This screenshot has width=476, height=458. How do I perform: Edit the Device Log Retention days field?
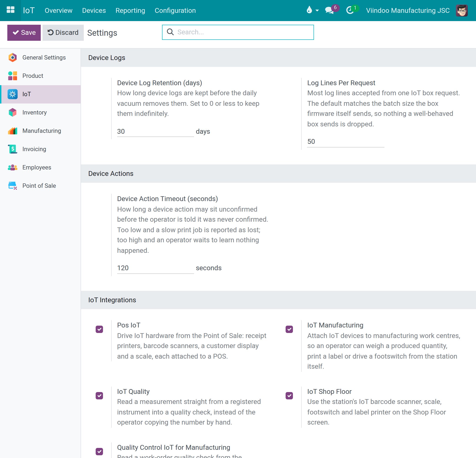pos(155,131)
